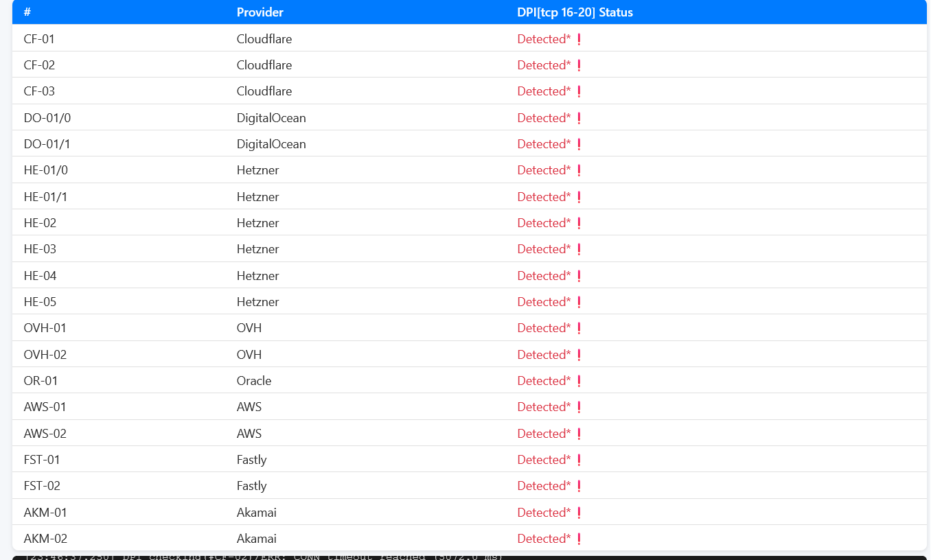The width and height of the screenshot is (931, 560).
Task: Select the 'HE-03' row identifier
Action: point(40,249)
